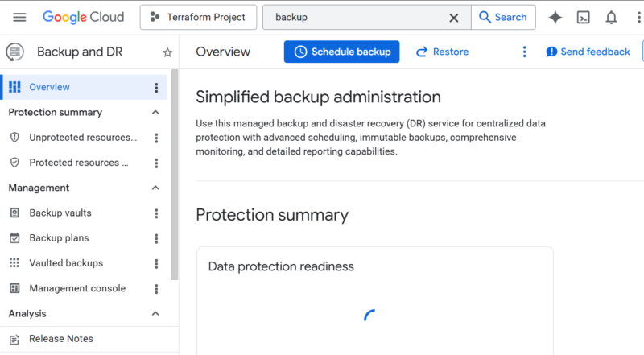
Task: Click the Search button
Action: [503, 17]
